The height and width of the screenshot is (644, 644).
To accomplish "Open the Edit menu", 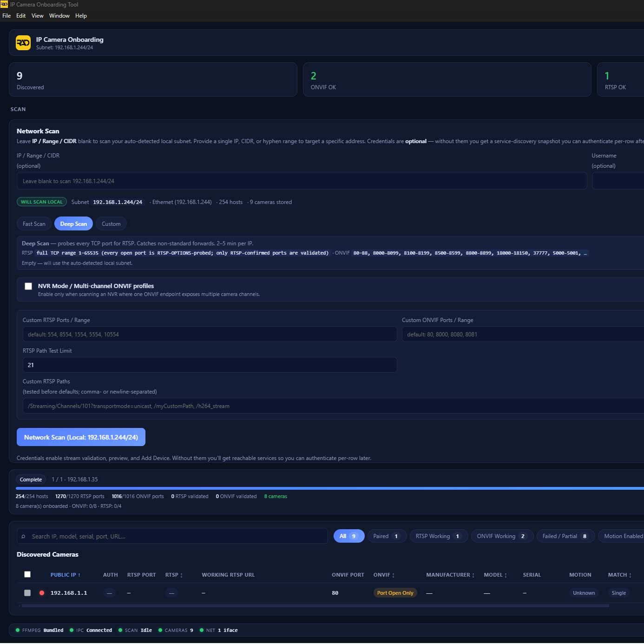I will point(21,16).
